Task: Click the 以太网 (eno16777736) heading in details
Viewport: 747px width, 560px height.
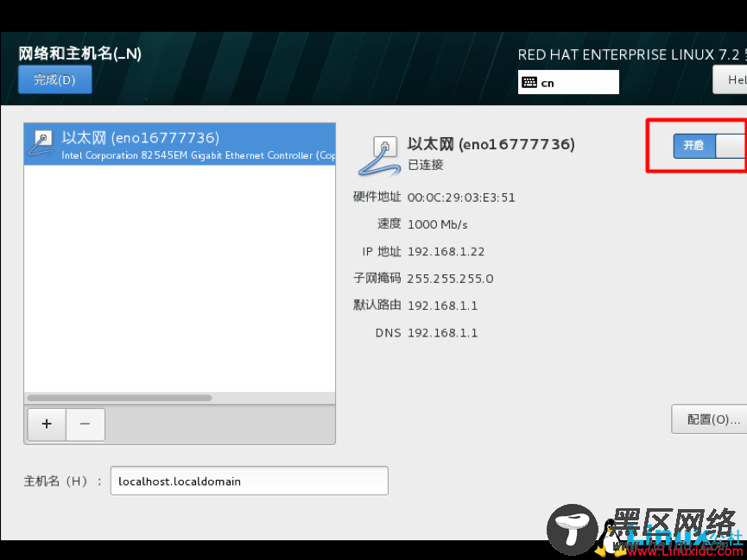Action: tap(491, 144)
